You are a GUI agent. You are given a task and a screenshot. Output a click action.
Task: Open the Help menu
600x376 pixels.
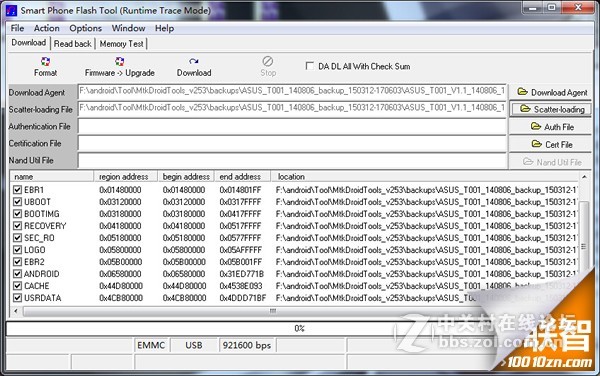[164, 28]
